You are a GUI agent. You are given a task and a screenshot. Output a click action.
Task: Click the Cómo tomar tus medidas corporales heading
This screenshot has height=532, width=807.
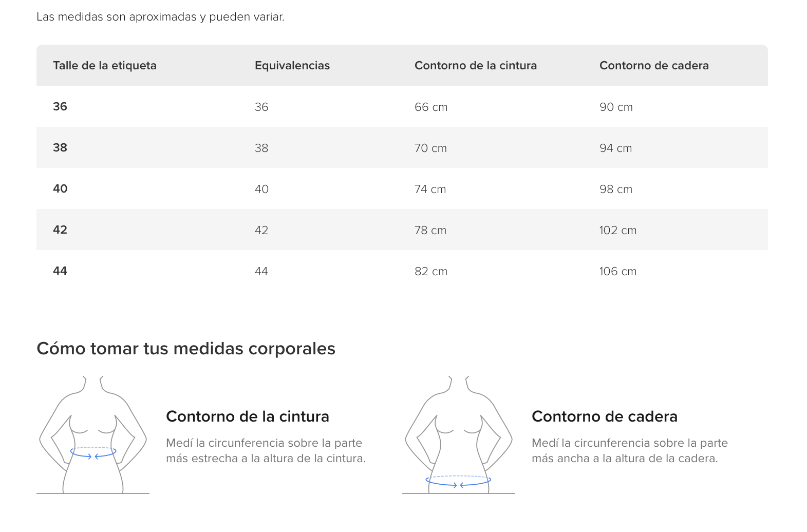pos(186,349)
